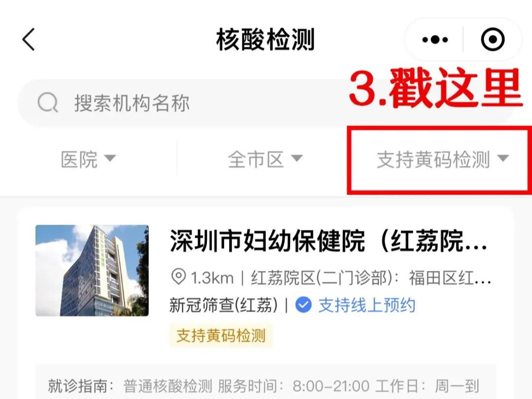
Task: Tap the 新冠筛查(红荔) label
Action: pyautogui.click(x=223, y=305)
